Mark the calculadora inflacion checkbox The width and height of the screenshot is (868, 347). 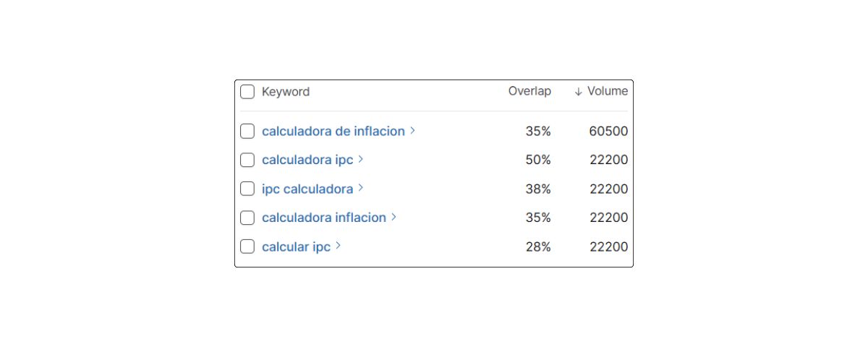[x=247, y=218]
